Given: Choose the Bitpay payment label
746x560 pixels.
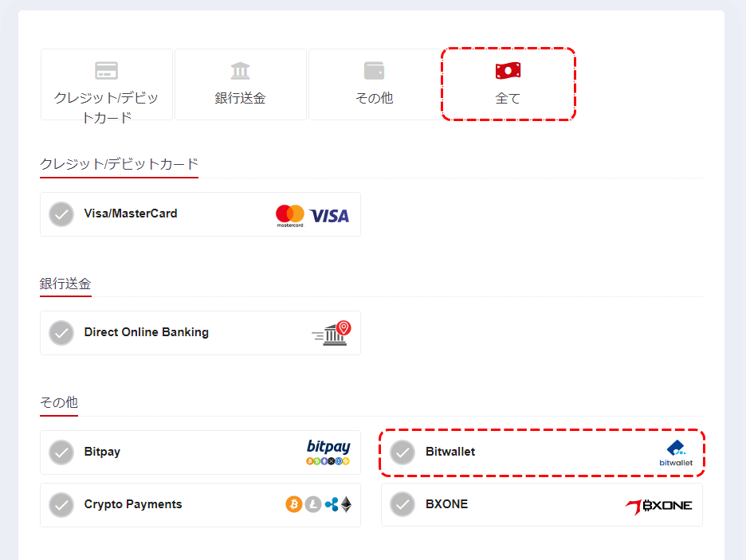Looking at the screenshot, I should point(102,452).
